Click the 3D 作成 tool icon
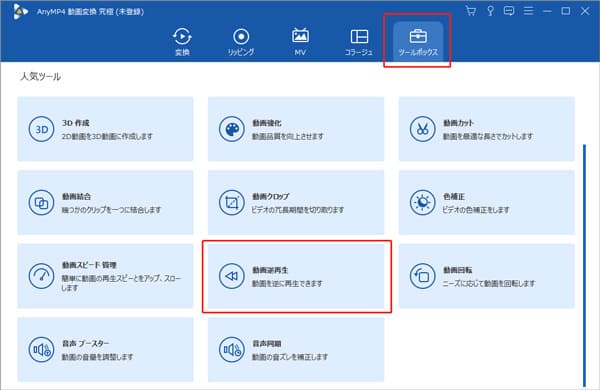The image size is (600, 390). 41,129
